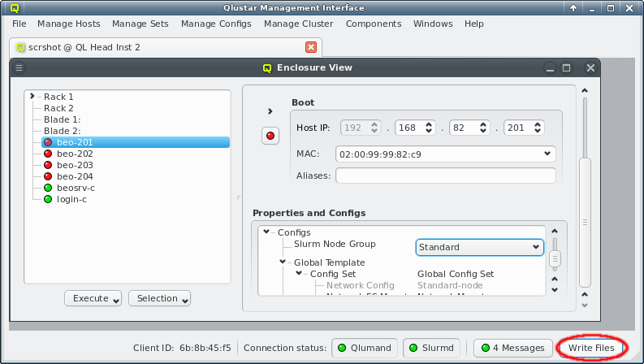Click the main window roll-up arrow button

(573, 8)
